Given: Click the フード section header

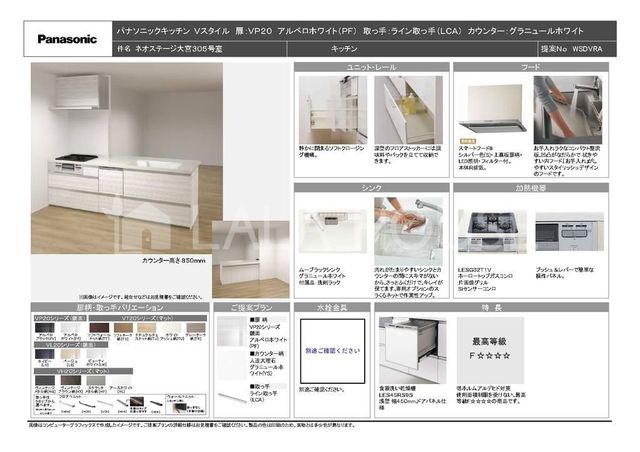Looking at the screenshot, I should pos(531,67).
